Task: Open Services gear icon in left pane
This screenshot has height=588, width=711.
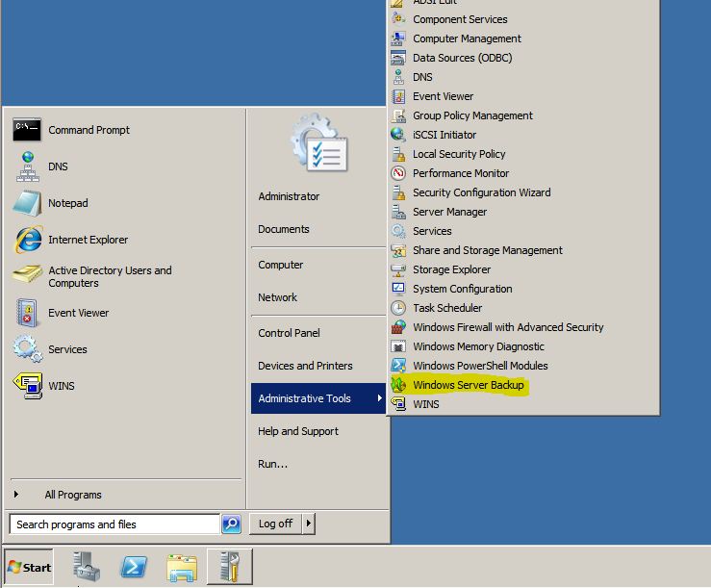Action: pos(28,349)
